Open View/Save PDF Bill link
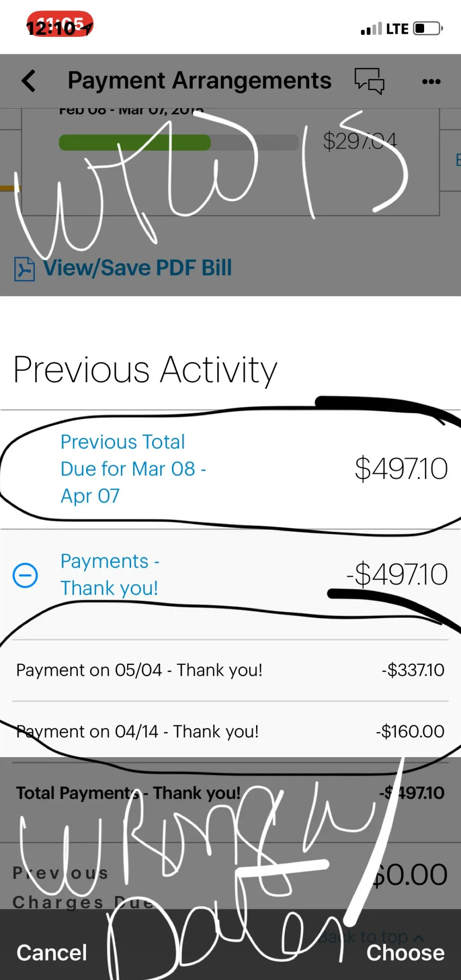 pyautogui.click(x=137, y=268)
